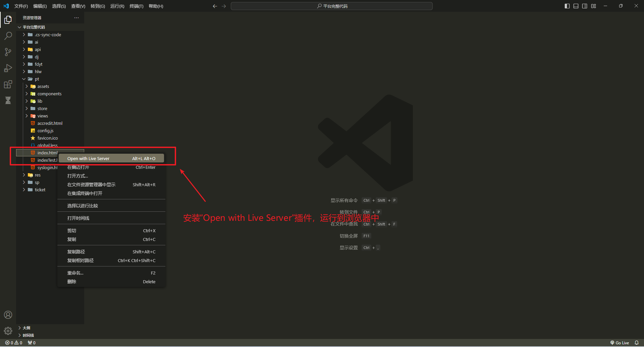Choose 选择以进行比较 in context menu
Screen dimensions: 644x347
click(111, 206)
